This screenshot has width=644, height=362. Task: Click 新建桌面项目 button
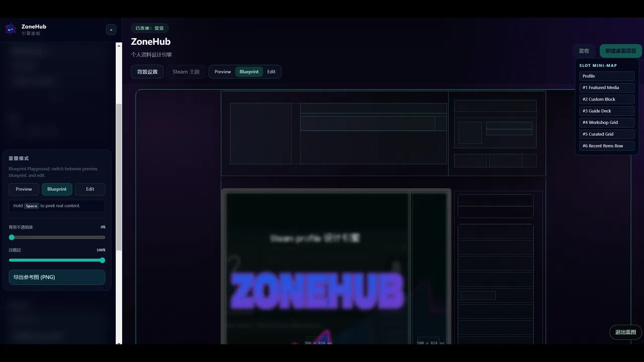pos(621,51)
